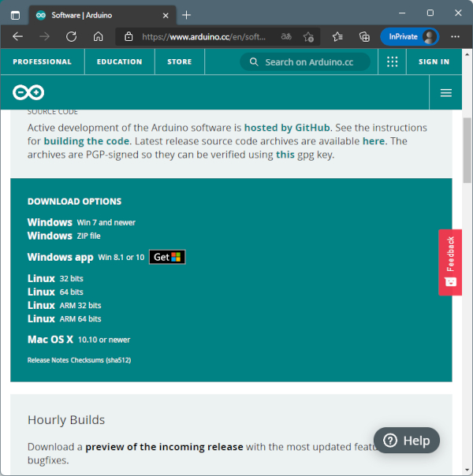Download Mac OS X 10.10 or newer
The width and height of the screenshot is (473, 476).
click(x=79, y=340)
